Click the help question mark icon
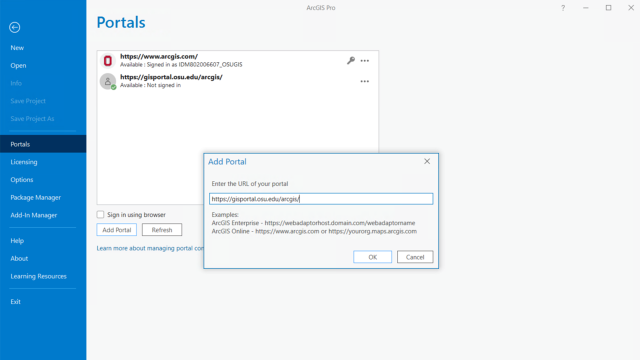This screenshot has width=640, height=360. [563, 8]
